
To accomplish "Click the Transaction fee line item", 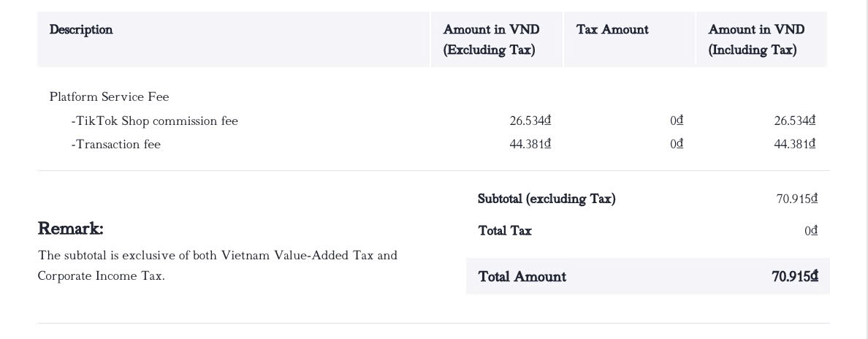I will point(115,144).
